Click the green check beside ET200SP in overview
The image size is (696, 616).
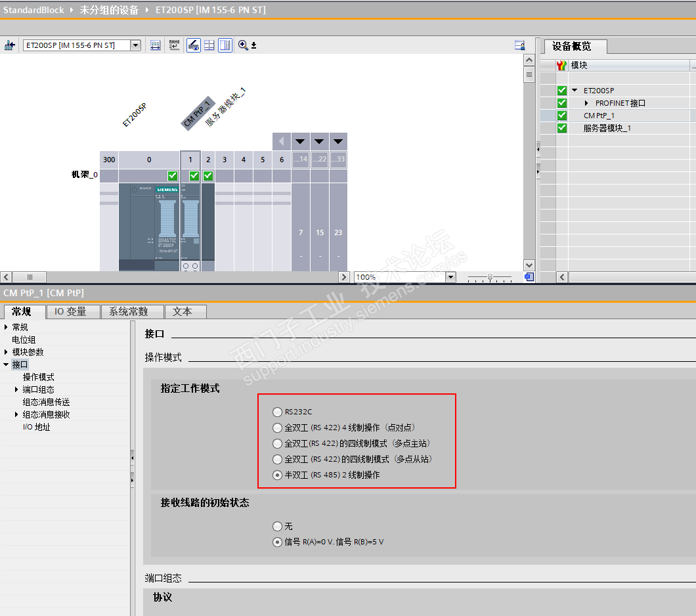(562, 91)
